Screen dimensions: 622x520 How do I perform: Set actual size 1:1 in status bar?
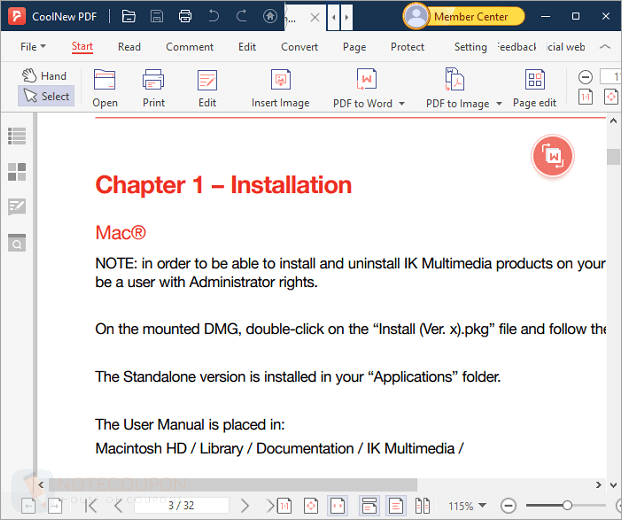tap(284, 506)
